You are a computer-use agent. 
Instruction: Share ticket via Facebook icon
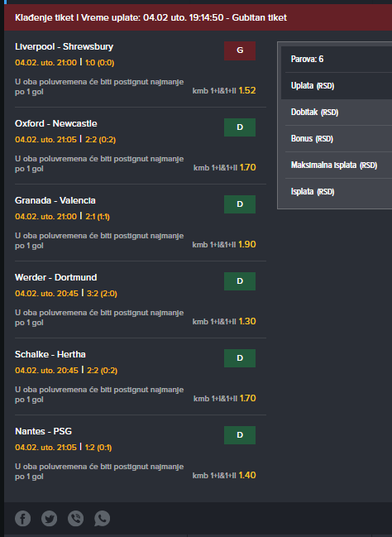tap(22, 518)
